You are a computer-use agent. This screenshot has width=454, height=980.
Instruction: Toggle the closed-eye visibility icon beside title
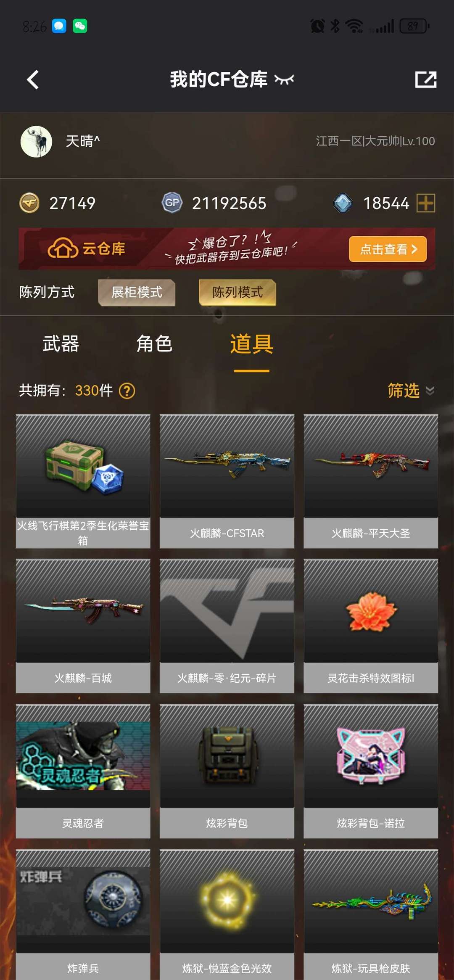click(x=284, y=79)
